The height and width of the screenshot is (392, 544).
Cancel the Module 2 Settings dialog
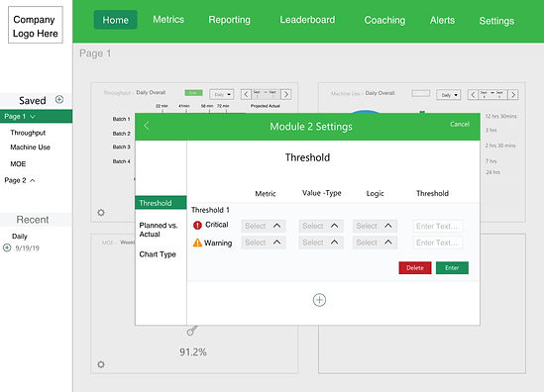pyautogui.click(x=460, y=124)
